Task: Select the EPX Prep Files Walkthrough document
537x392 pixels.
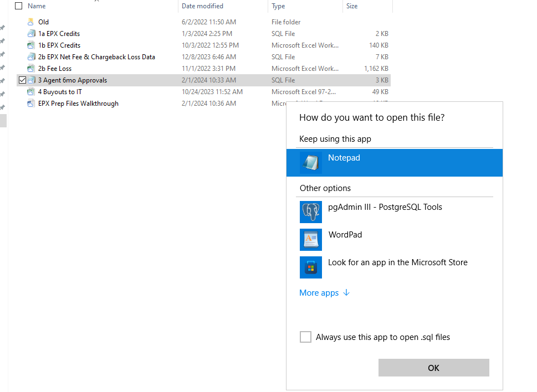Action: (78, 104)
